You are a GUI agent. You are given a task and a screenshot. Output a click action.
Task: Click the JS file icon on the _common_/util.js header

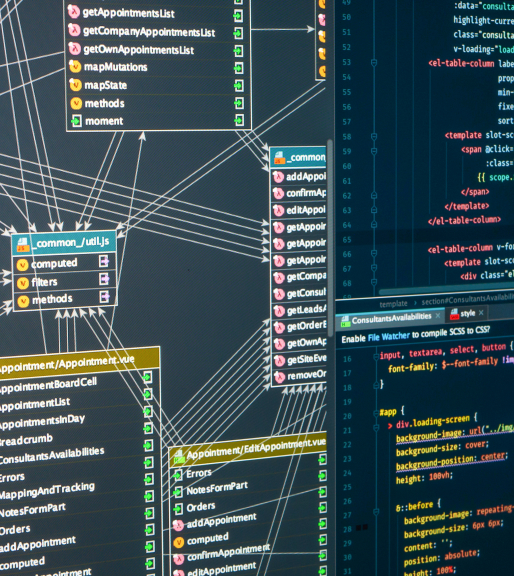23,244
